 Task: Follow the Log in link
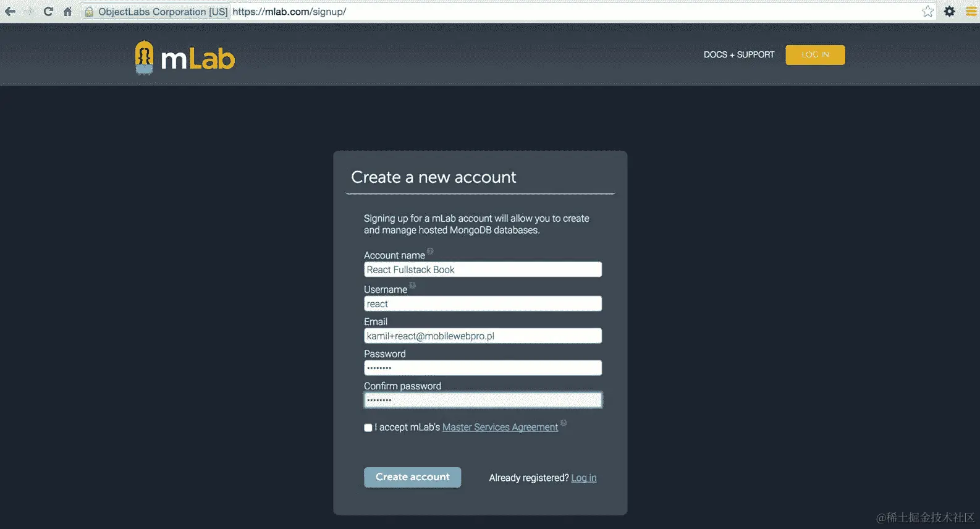click(584, 478)
